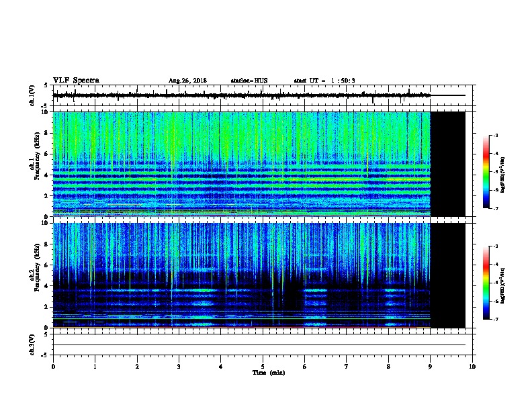Viewport: 532px width, 411px height.
Task: Click the time axis tick label "1"
Action: 95,367
